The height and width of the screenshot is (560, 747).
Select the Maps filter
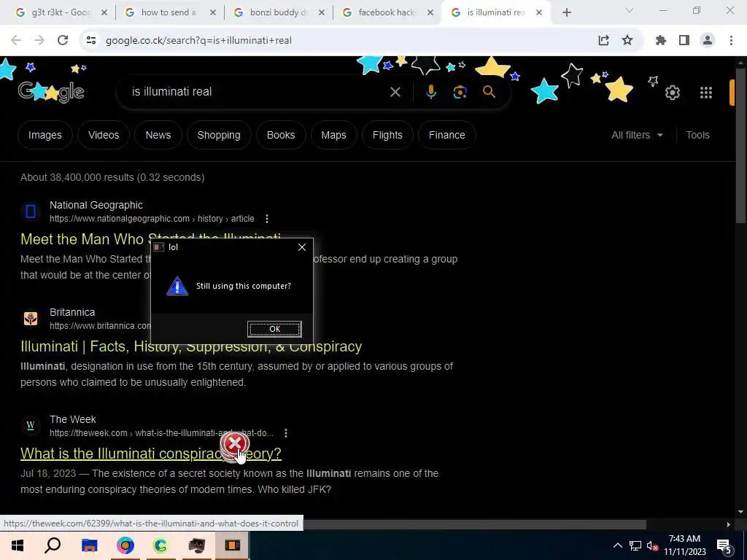point(333,135)
